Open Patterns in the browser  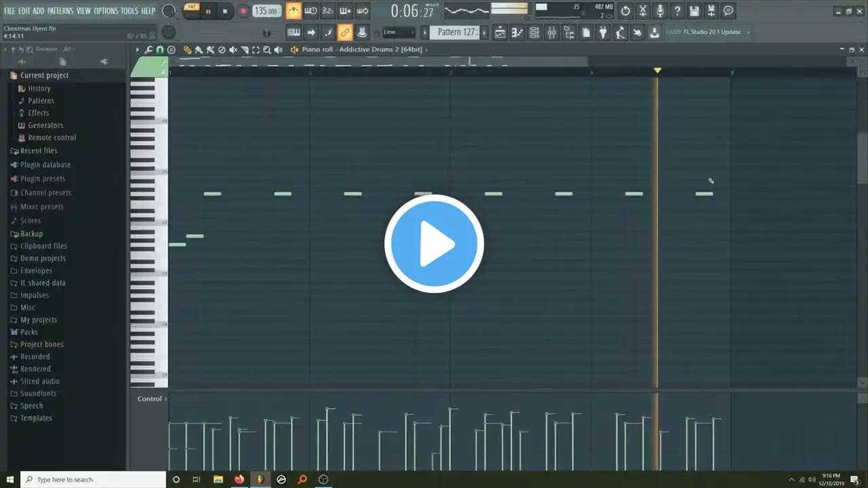(41, 100)
